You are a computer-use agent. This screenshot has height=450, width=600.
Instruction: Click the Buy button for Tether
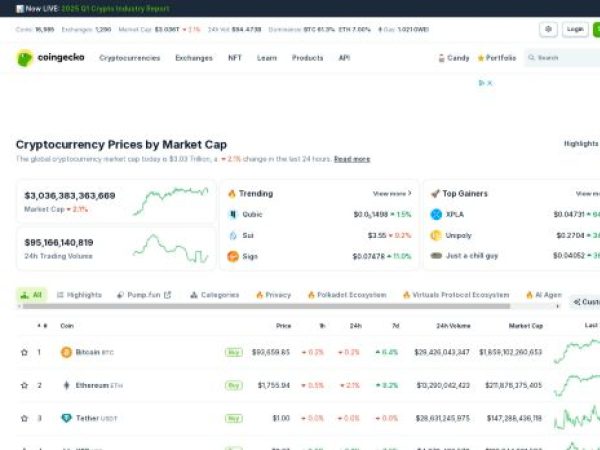pos(233,418)
